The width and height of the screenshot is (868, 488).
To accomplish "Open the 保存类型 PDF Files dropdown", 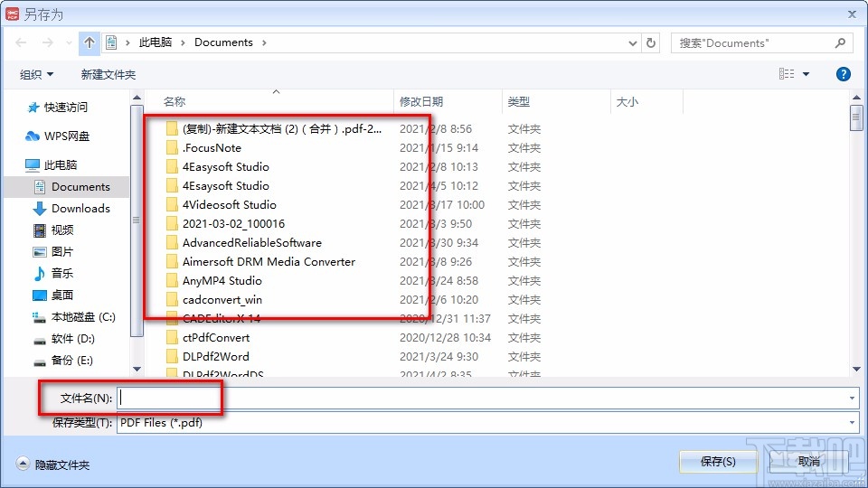I will 487,423.
